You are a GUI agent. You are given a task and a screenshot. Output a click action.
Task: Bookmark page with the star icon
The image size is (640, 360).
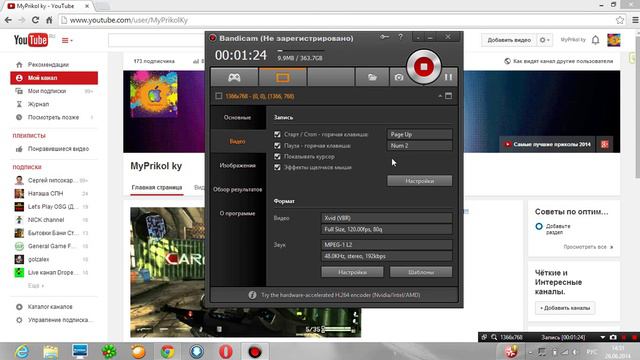620,20
